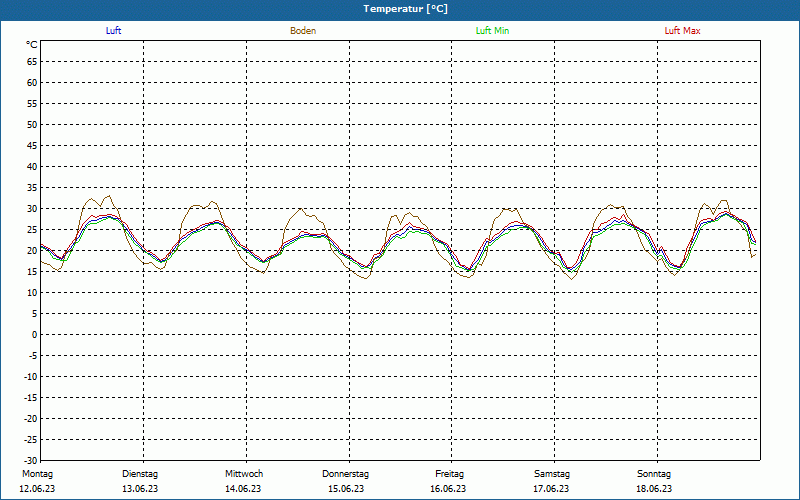Click the 65 value on y-axis

click(32, 62)
